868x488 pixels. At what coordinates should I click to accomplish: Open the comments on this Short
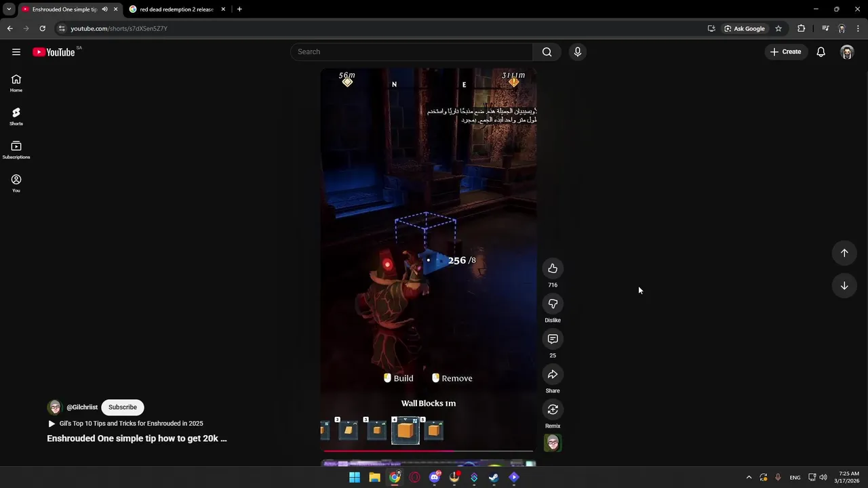point(553,339)
